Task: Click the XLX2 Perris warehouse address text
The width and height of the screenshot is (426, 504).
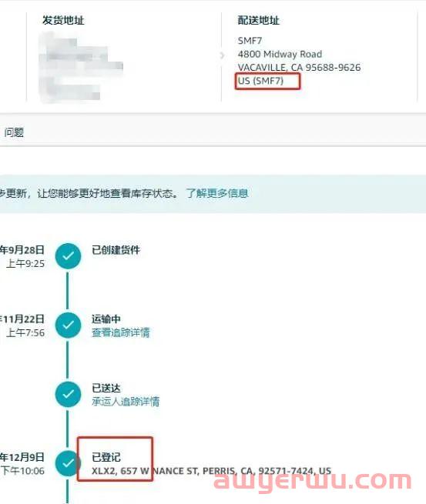Action: tap(211, 471)
